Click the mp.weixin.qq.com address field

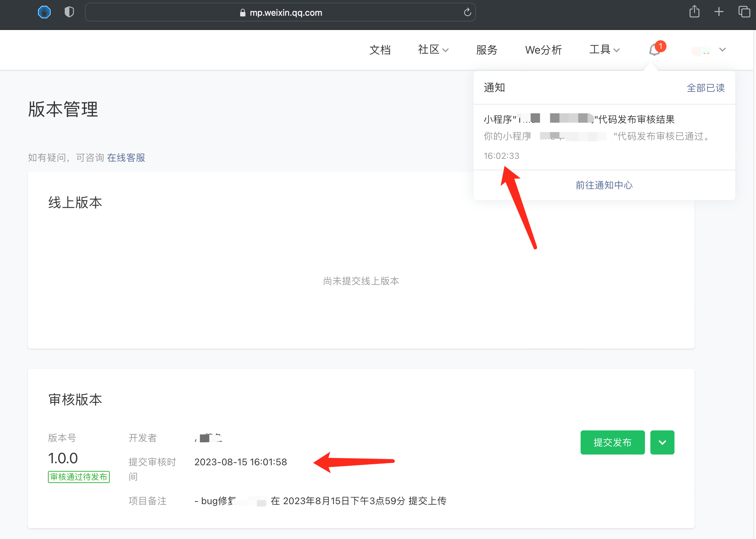(285, 13)
